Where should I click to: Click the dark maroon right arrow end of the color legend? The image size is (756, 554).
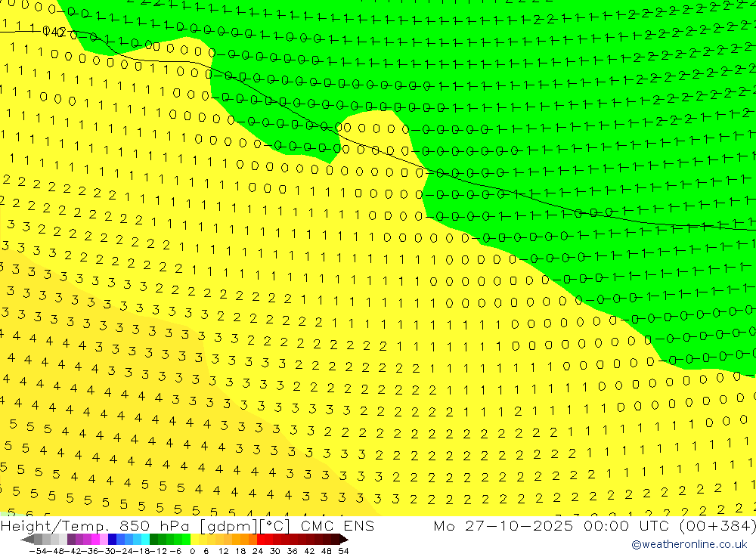tap(344, 539)
